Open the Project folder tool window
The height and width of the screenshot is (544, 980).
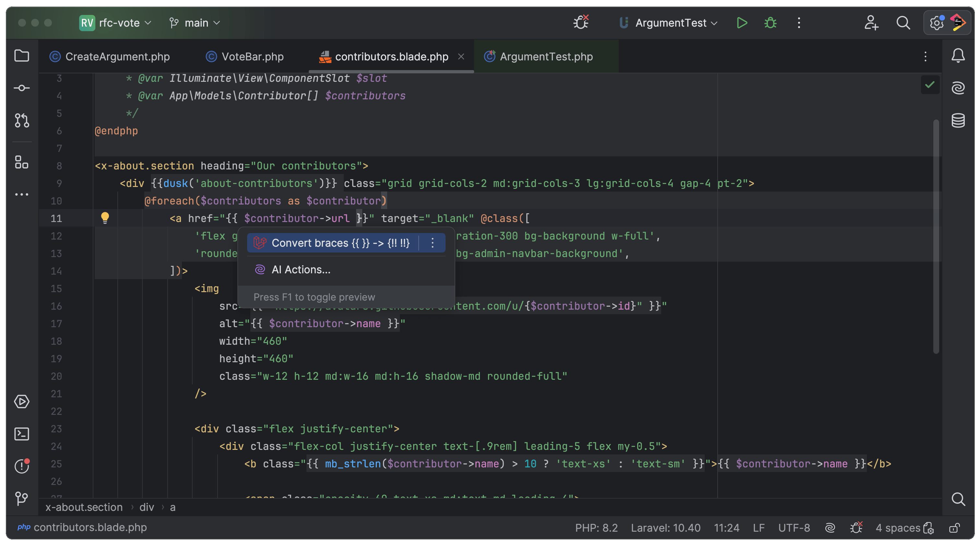21,56
